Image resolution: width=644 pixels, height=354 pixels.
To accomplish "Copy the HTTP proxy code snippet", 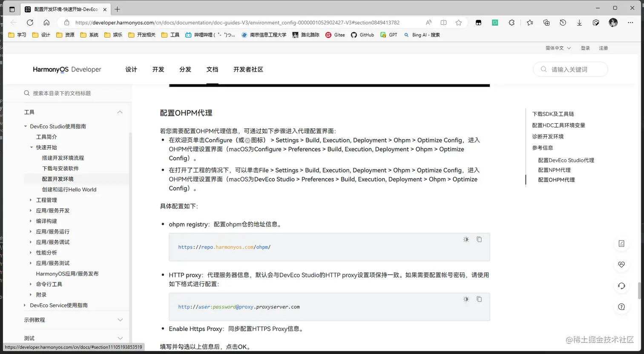I will coord(479,299).
